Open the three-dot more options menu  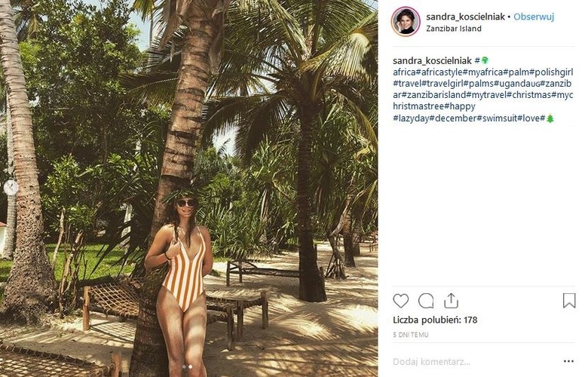click(568, 361)
